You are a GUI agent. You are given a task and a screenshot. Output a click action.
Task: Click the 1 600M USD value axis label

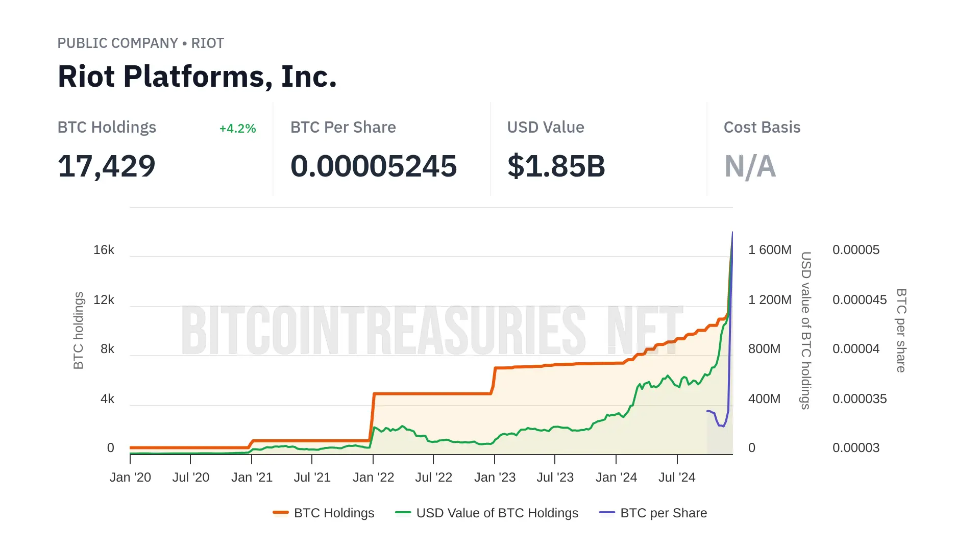pos(770,250)
